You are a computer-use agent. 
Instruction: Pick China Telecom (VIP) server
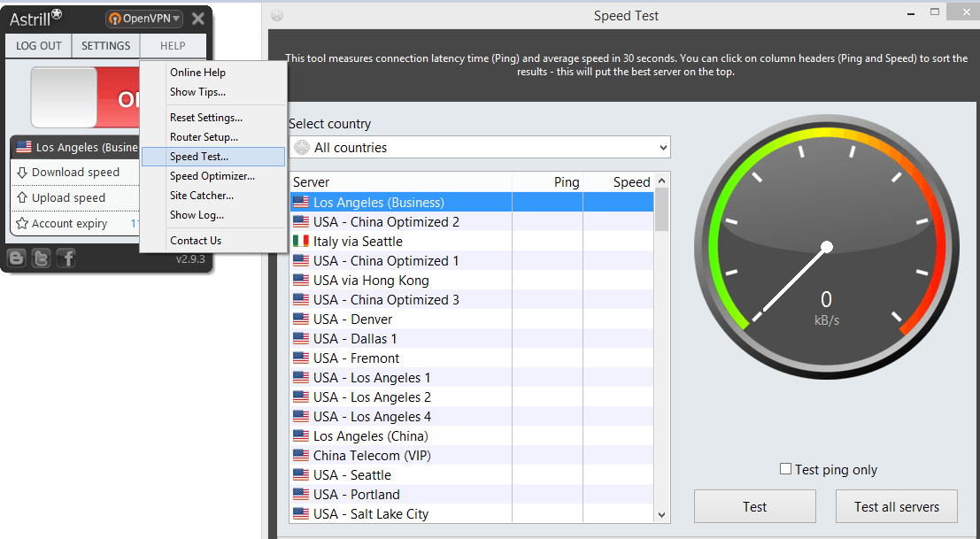point(473,455)
